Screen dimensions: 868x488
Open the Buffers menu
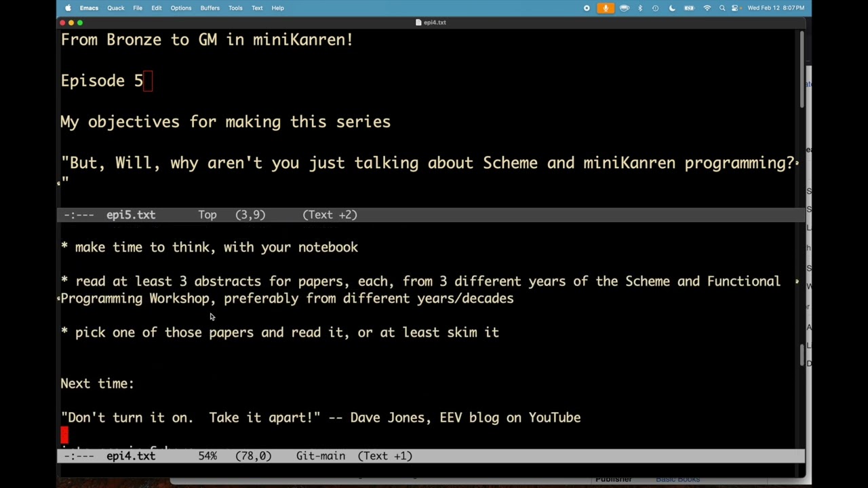(210, 8)
